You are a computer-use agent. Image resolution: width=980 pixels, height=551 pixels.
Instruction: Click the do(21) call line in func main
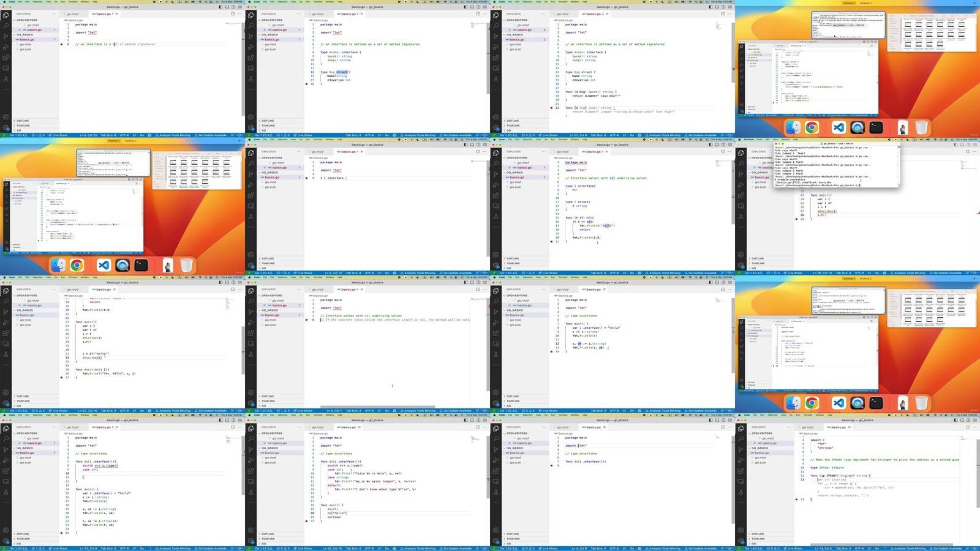tap(333, 509)
